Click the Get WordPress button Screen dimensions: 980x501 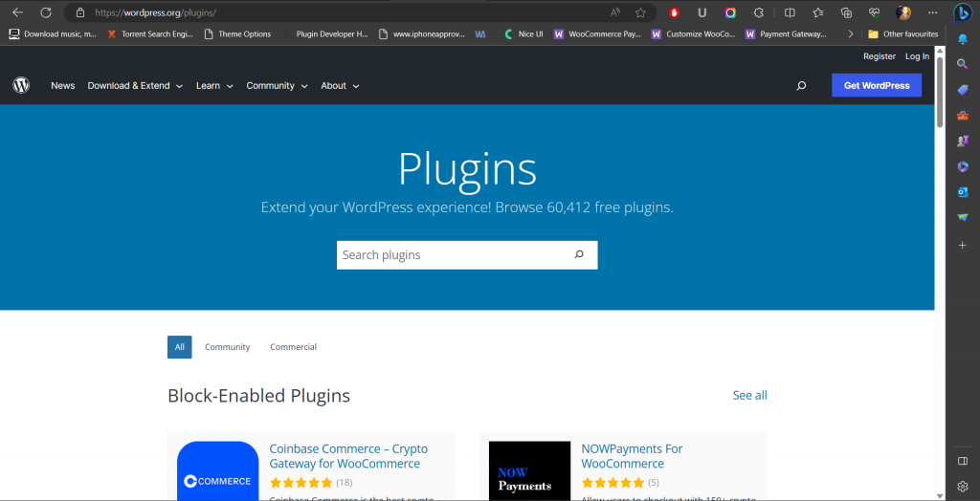tap(877, 86)
